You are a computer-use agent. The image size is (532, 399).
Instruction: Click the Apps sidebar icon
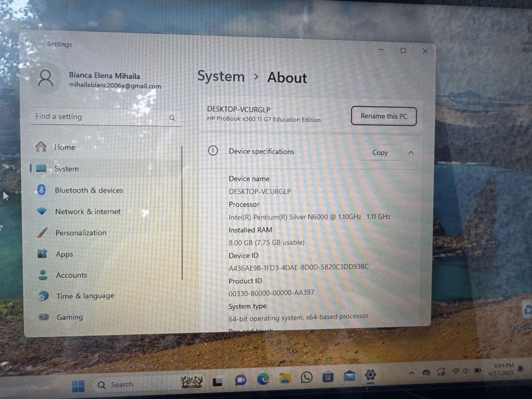point(42,254)
